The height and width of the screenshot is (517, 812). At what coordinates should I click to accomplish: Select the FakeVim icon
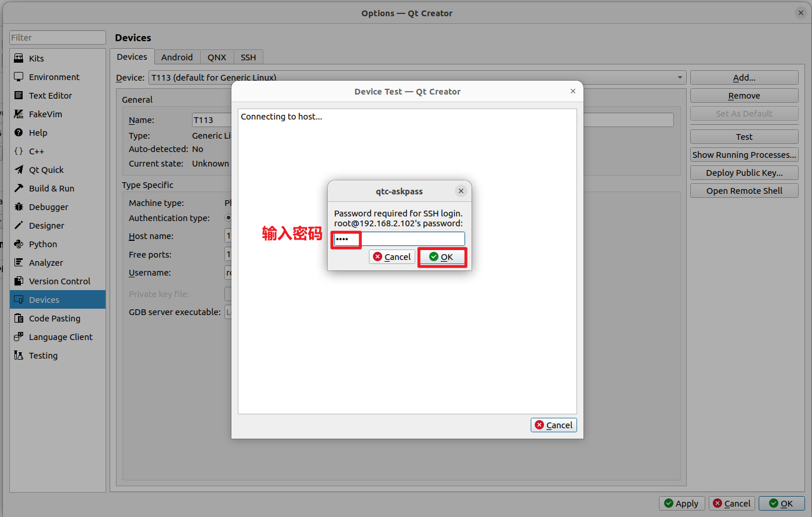19,114
